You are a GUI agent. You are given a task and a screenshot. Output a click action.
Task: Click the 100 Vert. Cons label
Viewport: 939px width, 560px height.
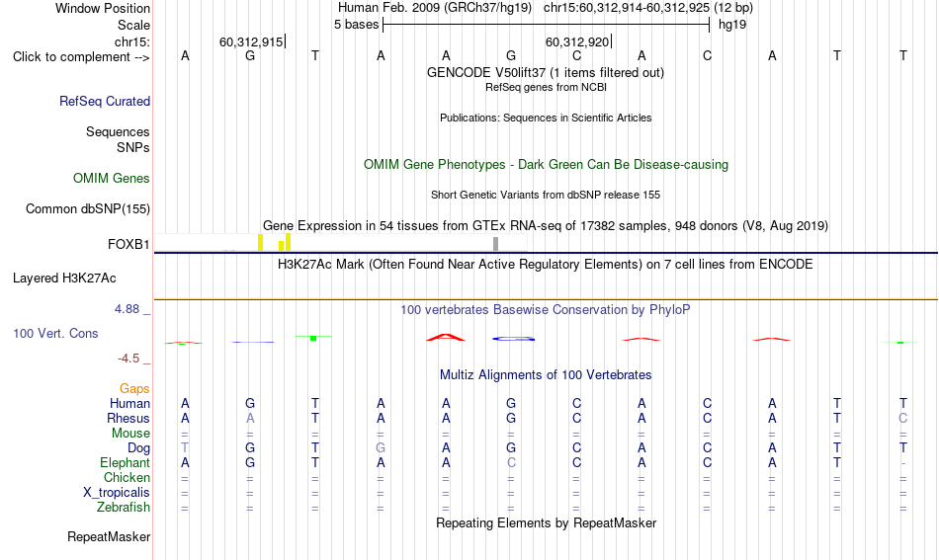pos(55,333)
